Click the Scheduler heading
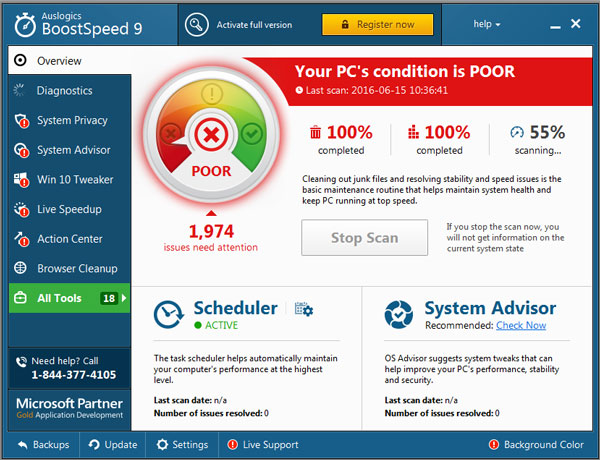Viewport: 600px width, 460px height. (x=235, y=308)
